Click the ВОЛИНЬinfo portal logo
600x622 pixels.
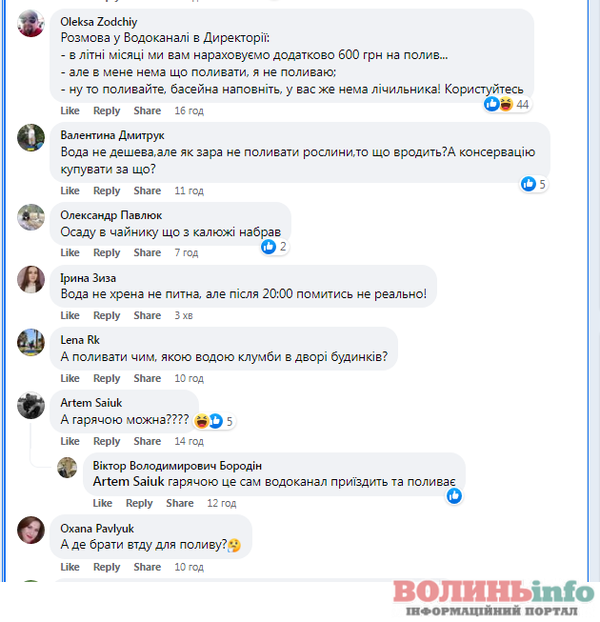point(493,598)
